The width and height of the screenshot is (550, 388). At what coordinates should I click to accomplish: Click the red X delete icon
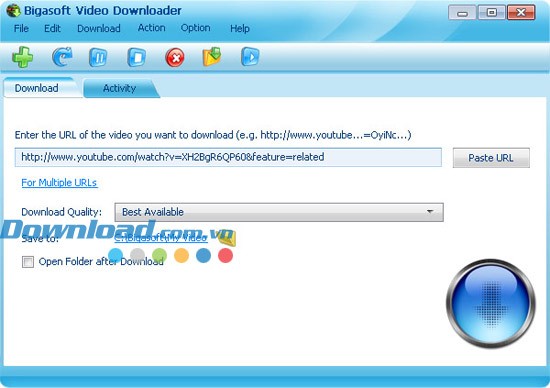click(x=175, y=58)
